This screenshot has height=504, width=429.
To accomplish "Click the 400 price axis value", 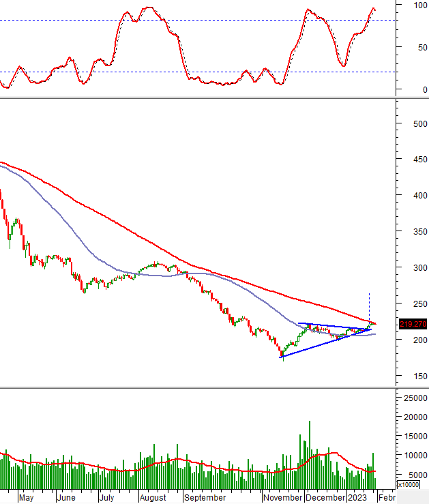I will point(420,196).
